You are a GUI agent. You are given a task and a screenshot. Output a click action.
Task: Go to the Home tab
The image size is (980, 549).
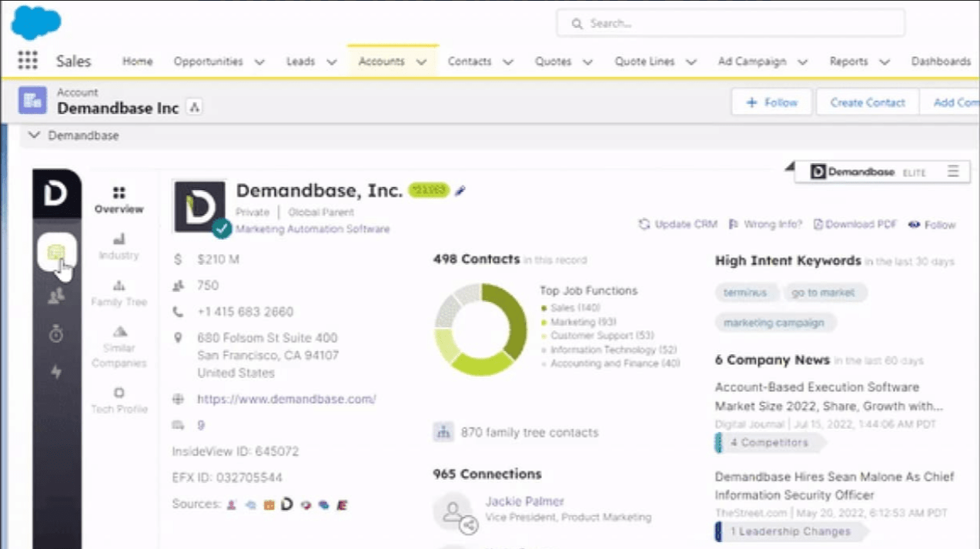point(137,61)
